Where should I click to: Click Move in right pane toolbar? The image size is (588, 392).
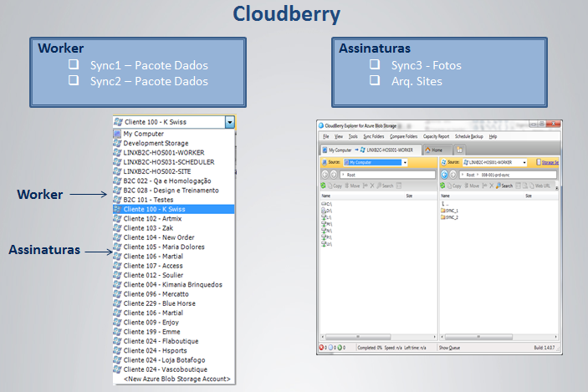pos(472,186)
